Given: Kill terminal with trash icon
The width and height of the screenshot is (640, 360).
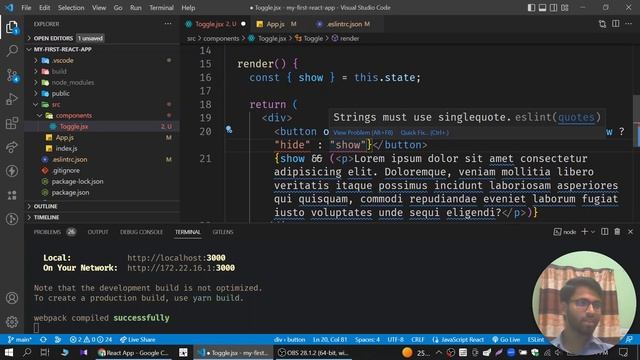Looking at the screenshot, I should coord(617,231).
